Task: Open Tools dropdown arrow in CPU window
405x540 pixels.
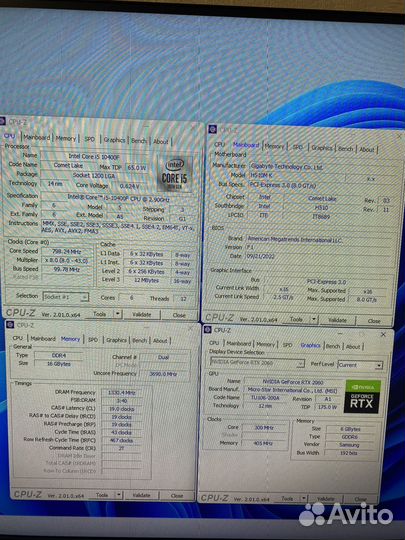Action: [x=118, y=314]
